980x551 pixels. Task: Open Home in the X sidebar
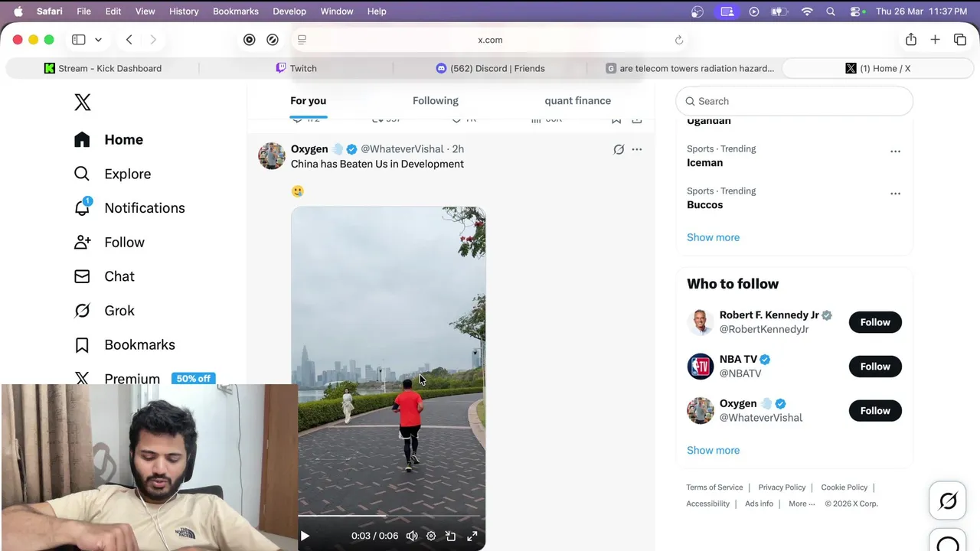[109, 139]
